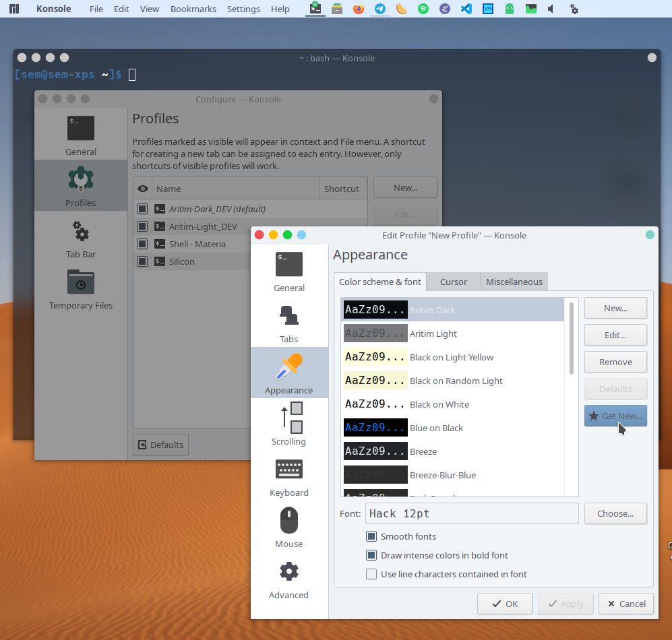Click the application launcher icon at the panel's left end
Image resolution: width=672 pixels, height=640 pixels.
[13, 9]
